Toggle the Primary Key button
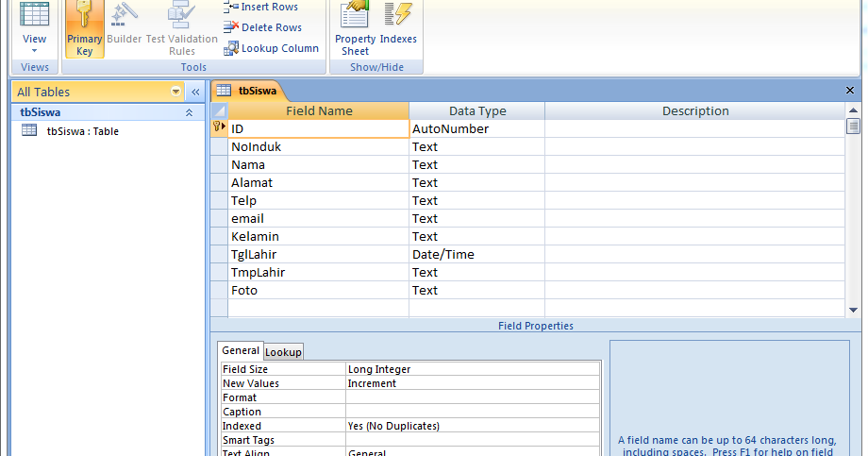This screenshot has height=456, width=868. [84, 29]
